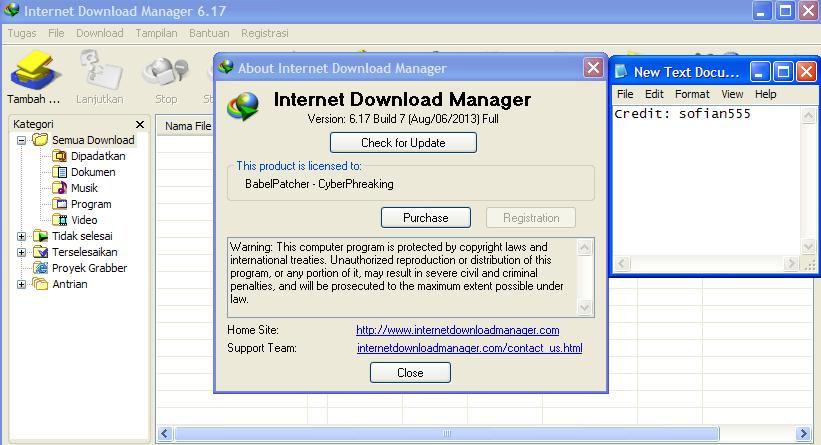Expand the Tidak selesai tree node
Image resolution: width=821 pixels, height=445 pixels.
(21, 237)
